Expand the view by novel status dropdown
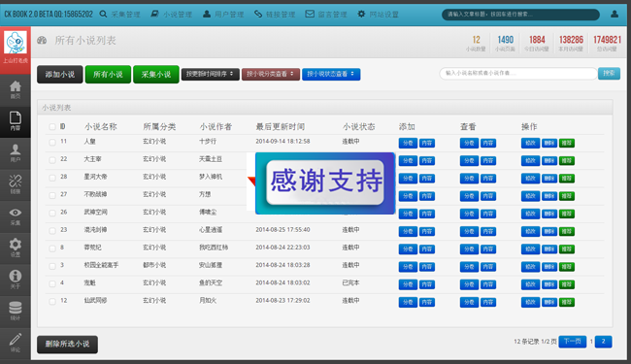The width and height of the screenshot is (631, 364). click(x=331, y=74)
